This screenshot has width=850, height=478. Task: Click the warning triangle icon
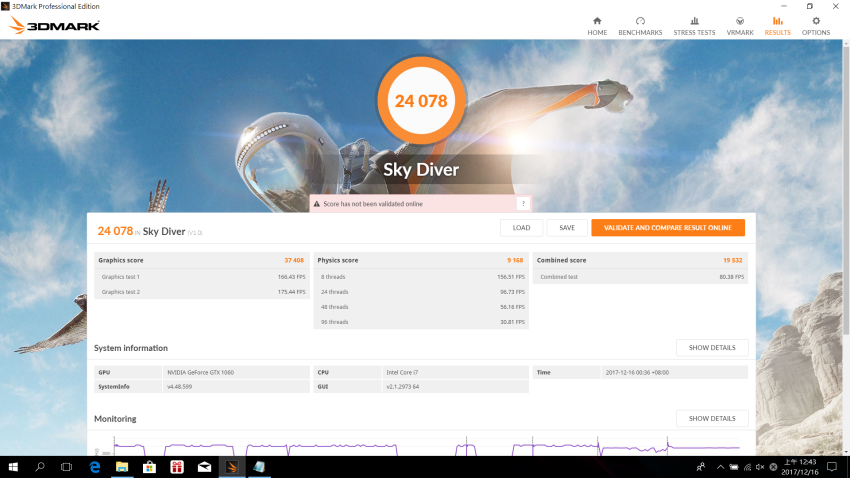coord(317,204)
